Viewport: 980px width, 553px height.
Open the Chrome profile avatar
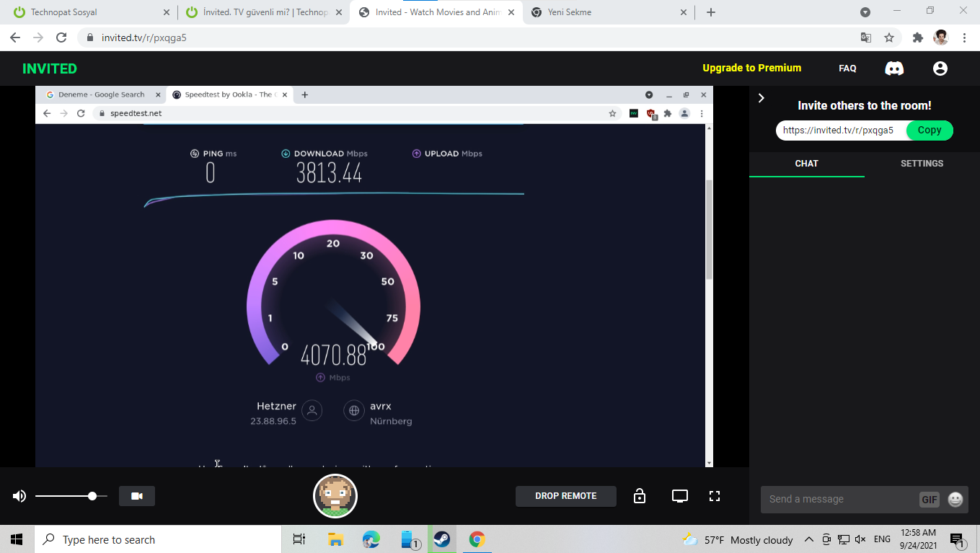(940, 37)
